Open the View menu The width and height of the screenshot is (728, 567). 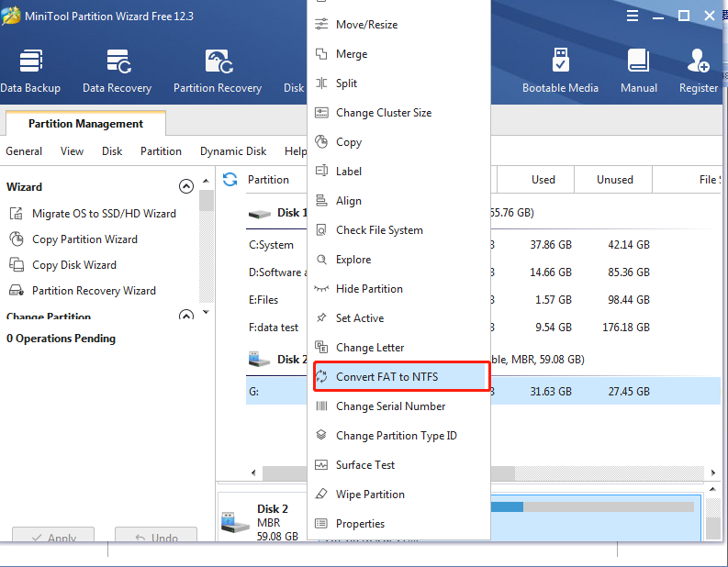tap(72, 151)
